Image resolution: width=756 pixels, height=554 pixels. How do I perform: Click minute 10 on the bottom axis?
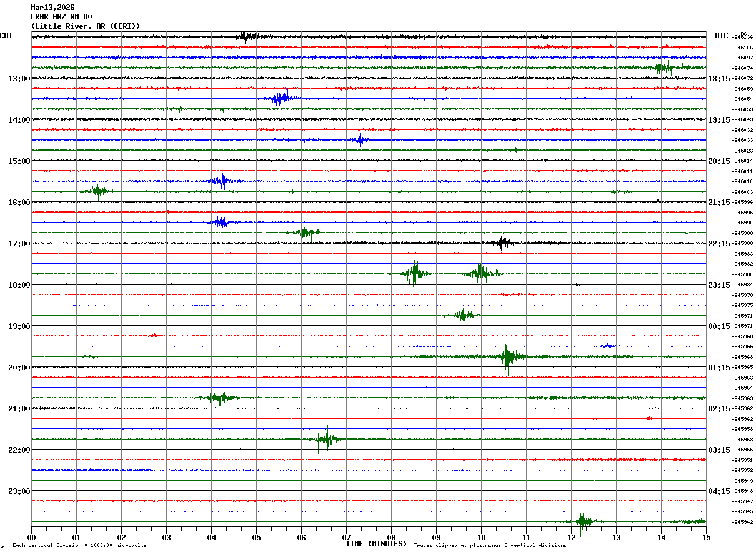coord(481,537)
